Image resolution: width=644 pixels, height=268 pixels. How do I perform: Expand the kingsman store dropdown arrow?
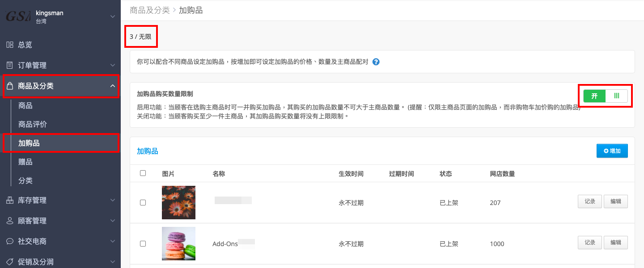click(x=113, y=17)
